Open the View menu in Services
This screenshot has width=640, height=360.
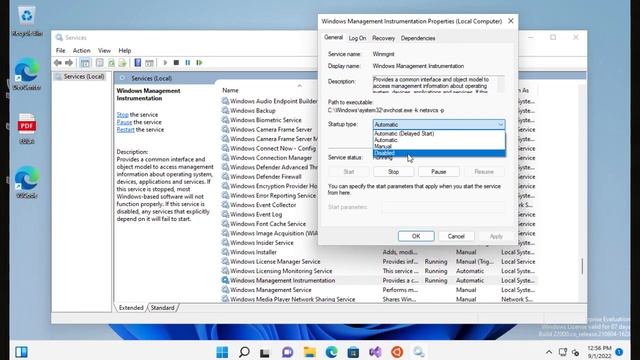click(x=104, y=51)
